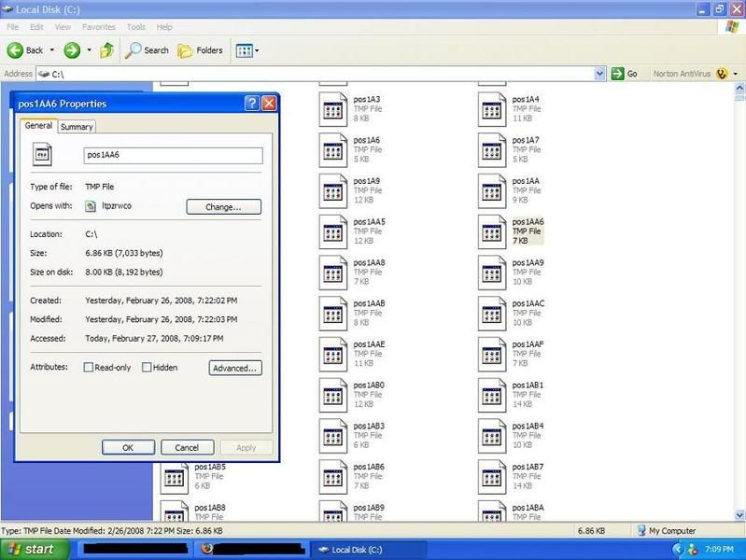Image resolution: width=746 pixels, height=560 pixels.
Task: Switch to the Summary tab
Action: (77, 127)
